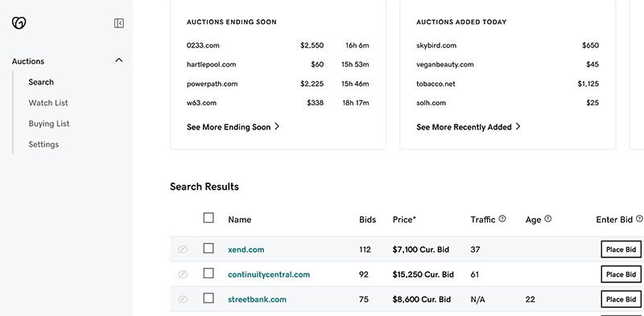Open the Buying List page

49,124
